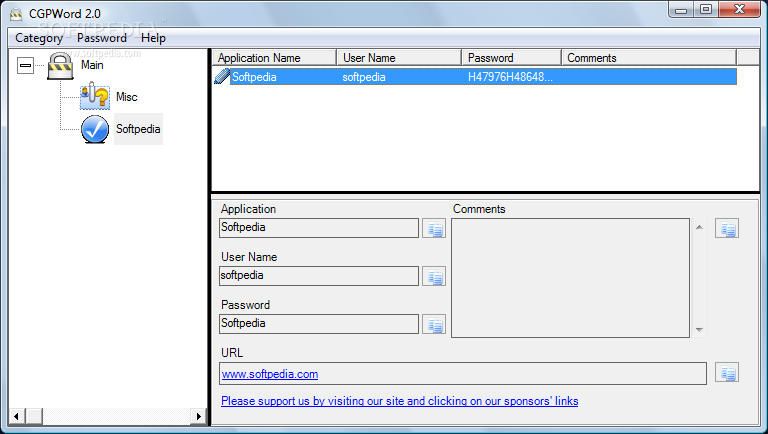Viewport: 768px width, 434px height.
Task: Click the Application text field
Action: (x=319, y=228)
